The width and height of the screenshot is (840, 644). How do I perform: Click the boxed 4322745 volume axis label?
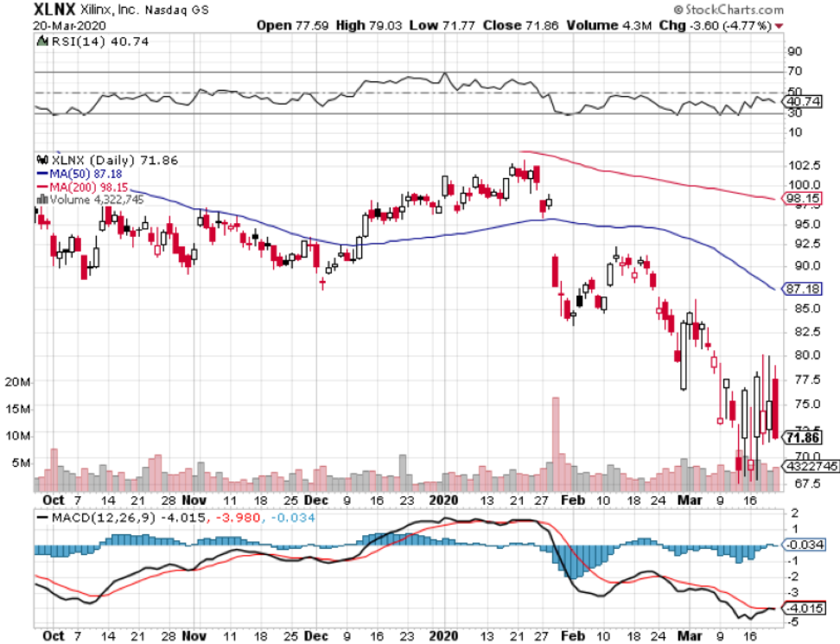[x=811, y=466]
